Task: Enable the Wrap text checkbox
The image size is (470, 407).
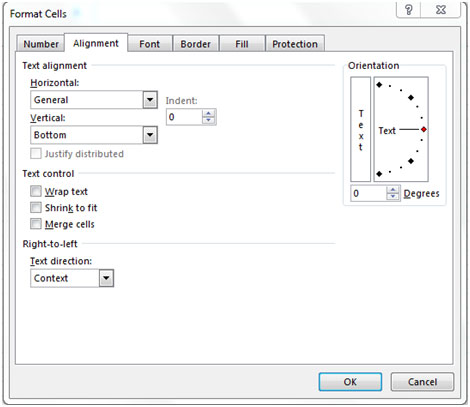Action: [x=36, y=191]
